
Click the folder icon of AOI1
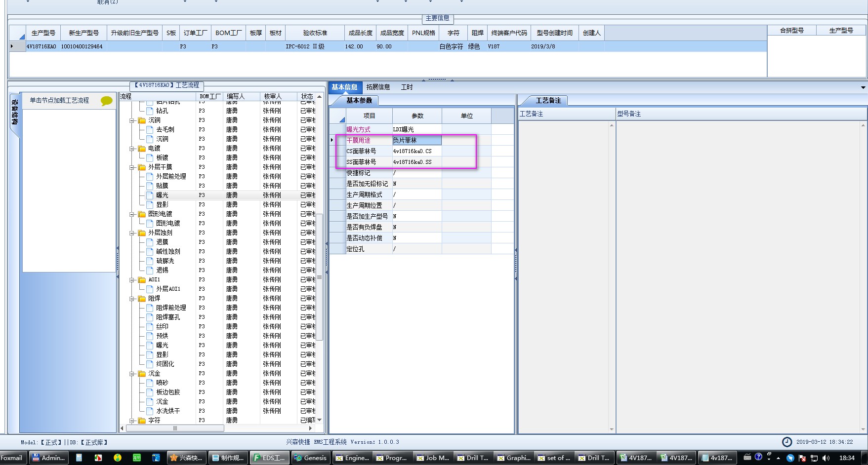pos(142,280)
